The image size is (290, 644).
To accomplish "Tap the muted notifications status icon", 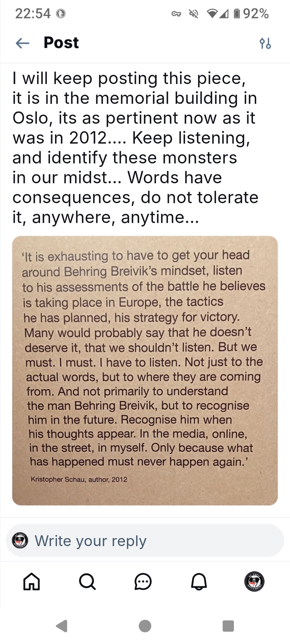I will click(x=193, y=14).
